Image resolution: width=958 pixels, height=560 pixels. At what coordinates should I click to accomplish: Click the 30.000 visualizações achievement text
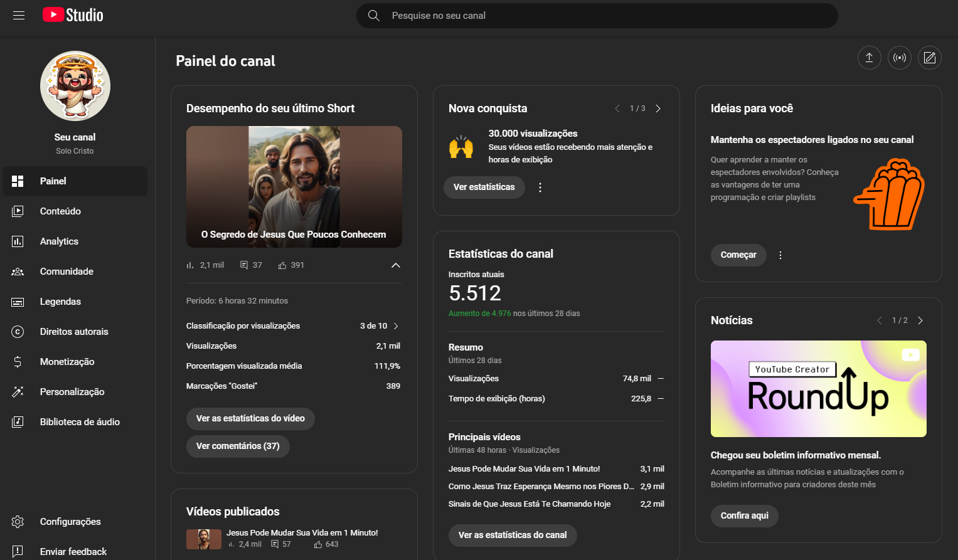(533, 134)
